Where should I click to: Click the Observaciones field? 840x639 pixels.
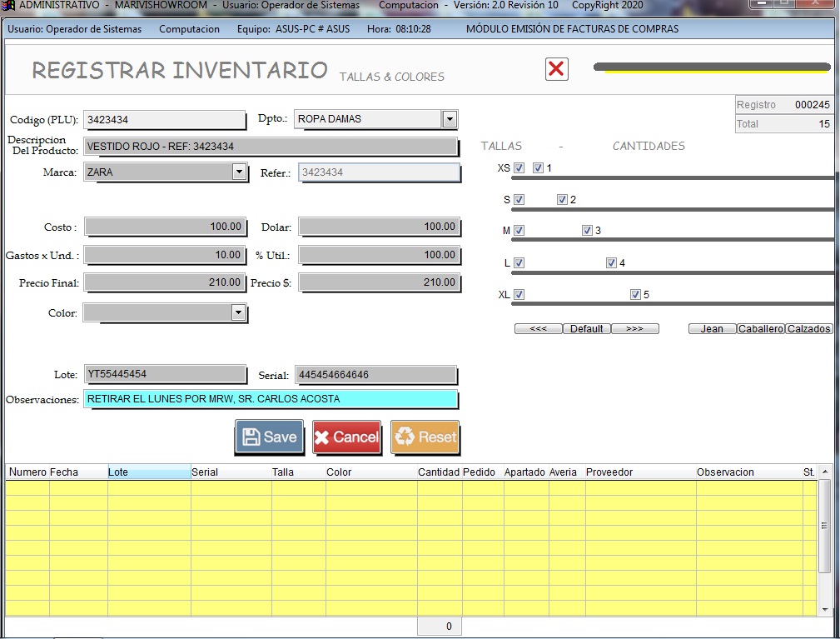(x=271, y=399)
